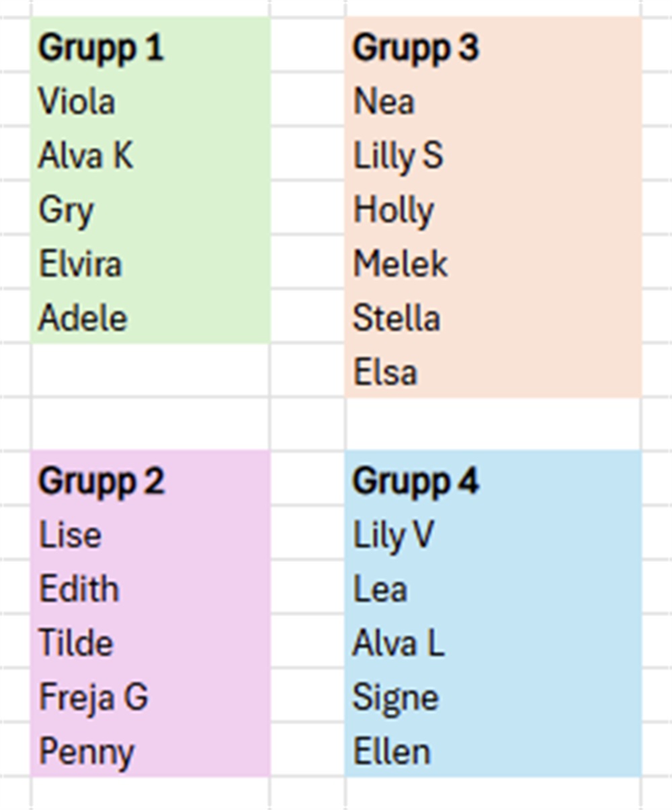Click the Elsa cell
672x810 pixels.
386,372
